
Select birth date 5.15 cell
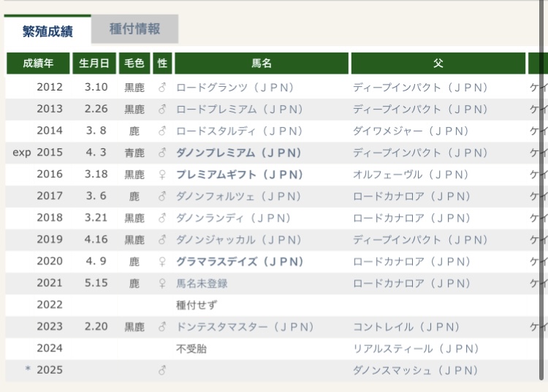click(x=96, y=283)
